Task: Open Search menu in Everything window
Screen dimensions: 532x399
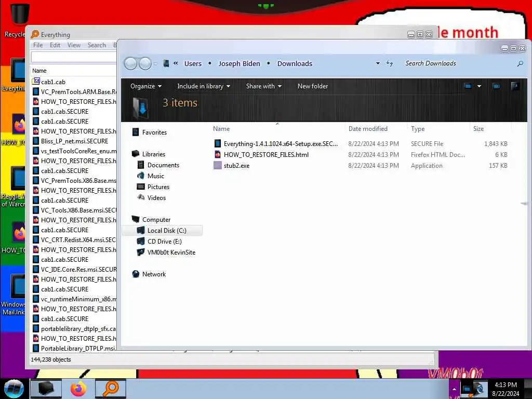Action: point(97,45)
